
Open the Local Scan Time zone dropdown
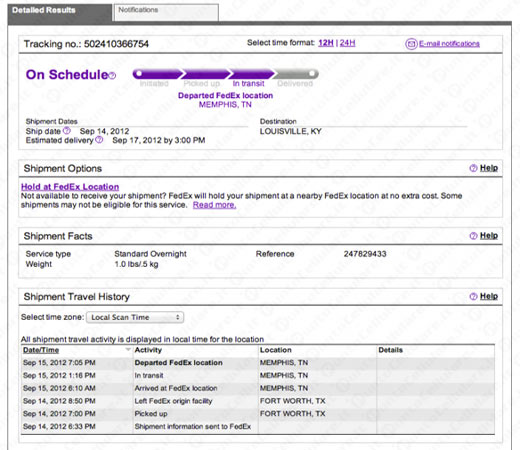135,317
